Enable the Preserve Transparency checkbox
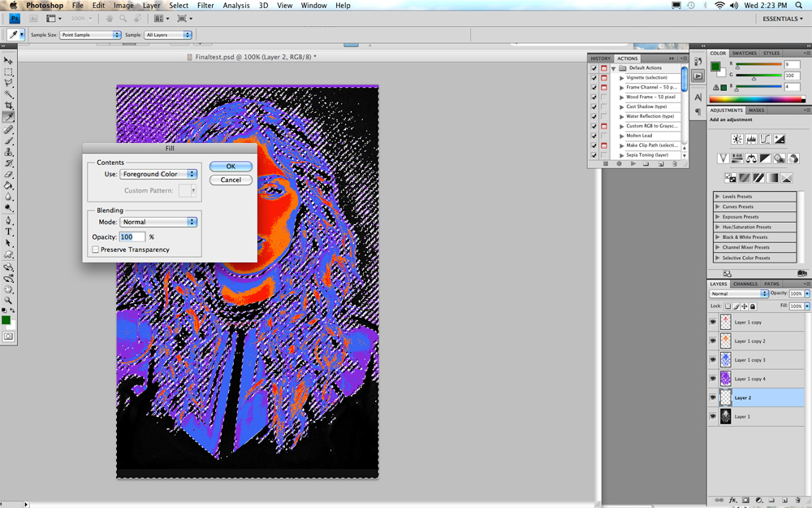This screenshot has width=812, height=508. (x=95, y=250)
